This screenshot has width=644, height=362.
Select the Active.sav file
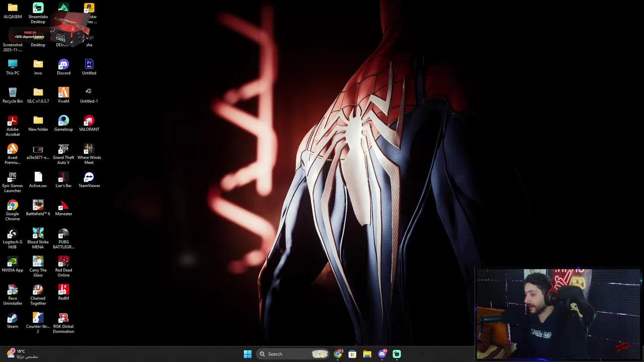tap(38, 180)
